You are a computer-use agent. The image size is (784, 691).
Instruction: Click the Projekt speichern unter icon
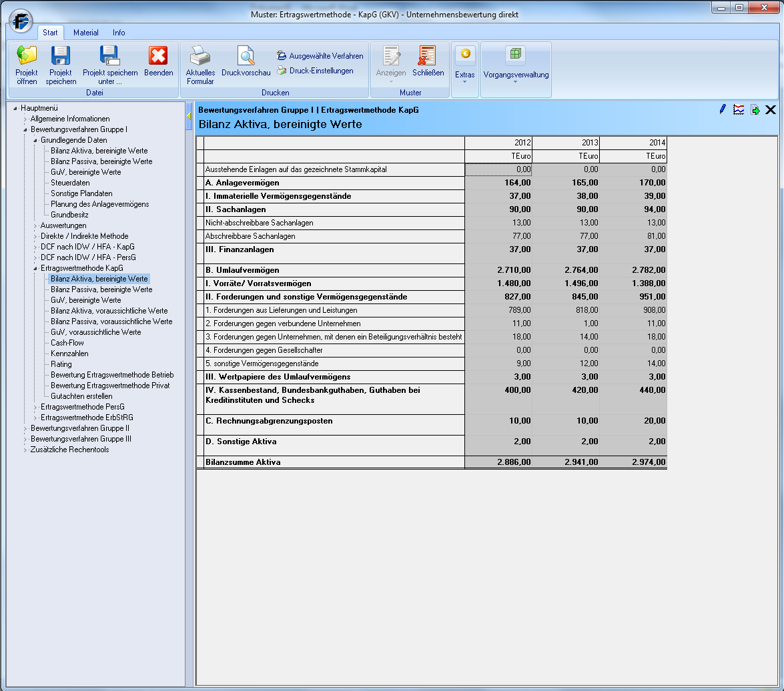pos(109,55)
